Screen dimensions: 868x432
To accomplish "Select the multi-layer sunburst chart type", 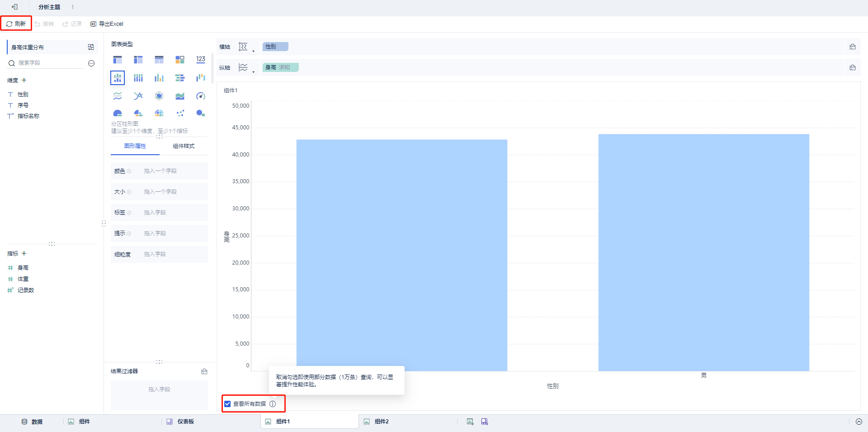I will 159,113.
